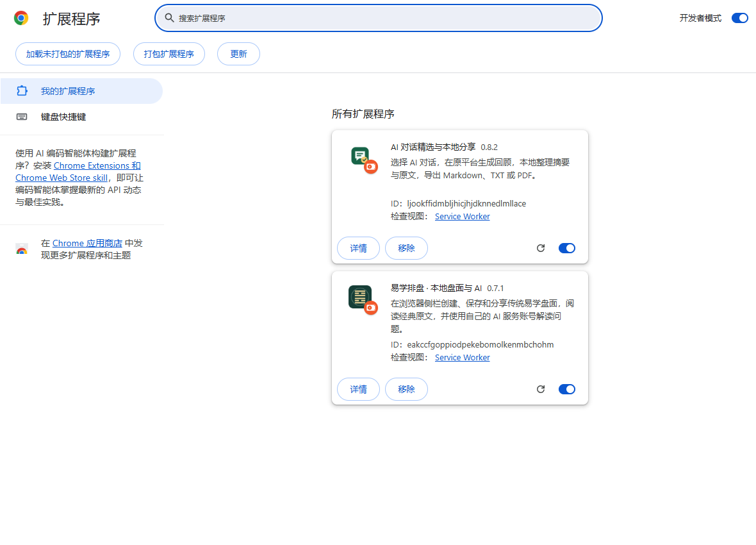Disable the AI 对话精选与本地分享 extension

tap(566, 248)
